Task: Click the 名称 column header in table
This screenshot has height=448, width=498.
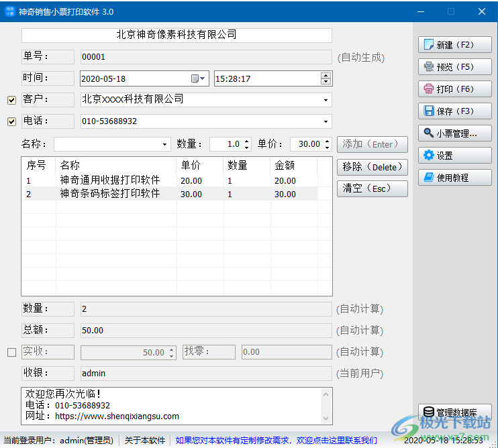Action: point(116,165)
